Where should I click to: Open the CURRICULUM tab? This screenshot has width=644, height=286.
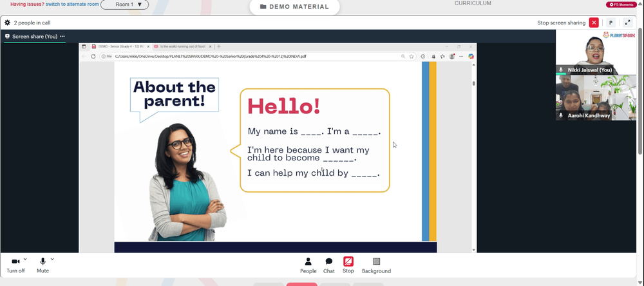click(x=472, y=3)
